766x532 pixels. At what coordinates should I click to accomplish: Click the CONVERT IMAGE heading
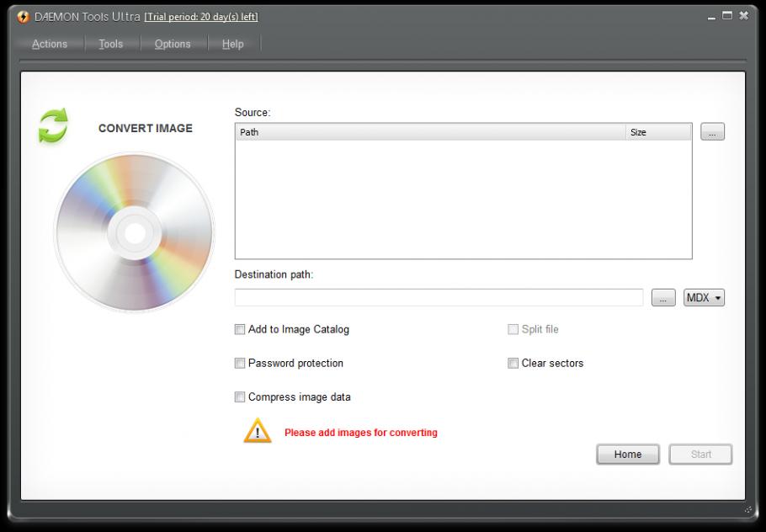[146, 128]
